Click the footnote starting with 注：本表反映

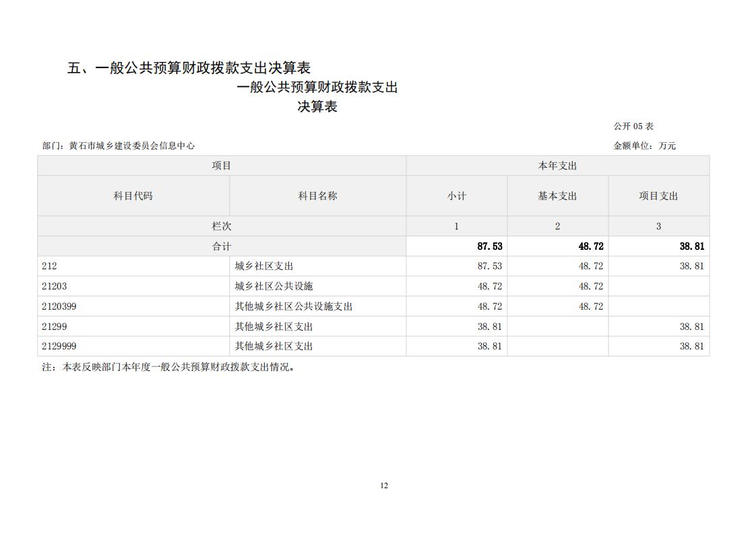pos(168,367)
